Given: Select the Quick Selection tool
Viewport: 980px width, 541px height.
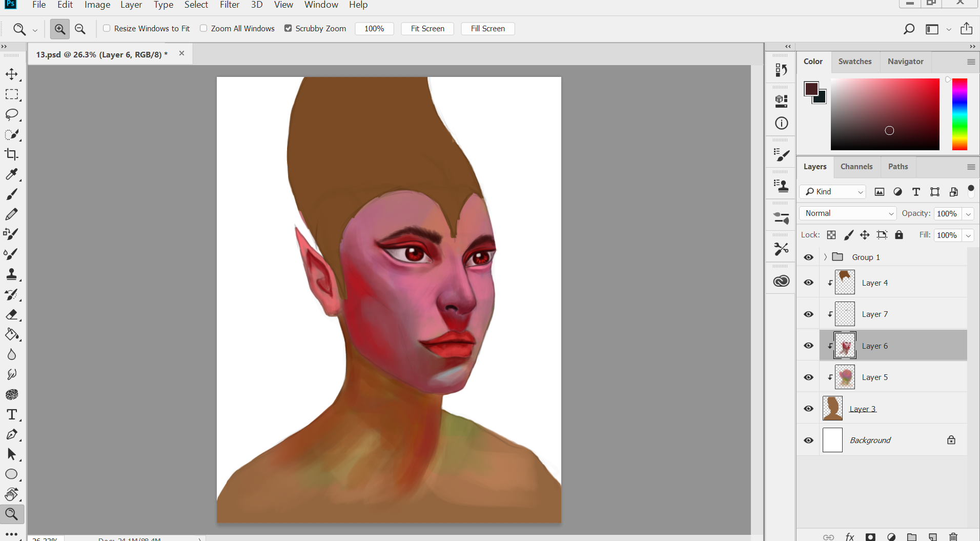Looking at the screenshot, I should coord(11,134).
